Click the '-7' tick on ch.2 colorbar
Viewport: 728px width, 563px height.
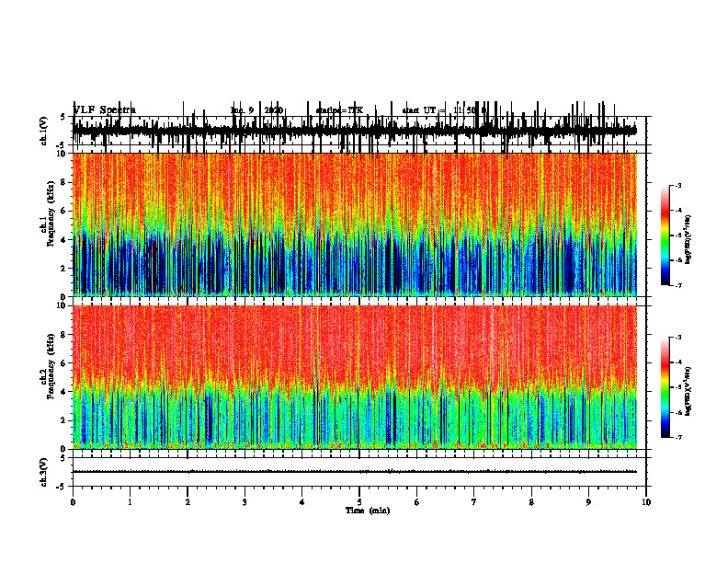[x=677, y=438]
